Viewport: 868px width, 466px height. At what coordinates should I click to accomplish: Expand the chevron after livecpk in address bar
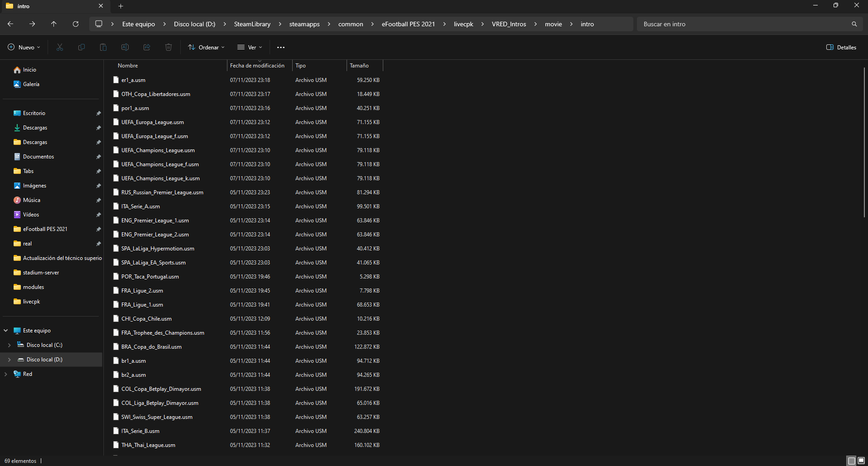click(482, 24)
